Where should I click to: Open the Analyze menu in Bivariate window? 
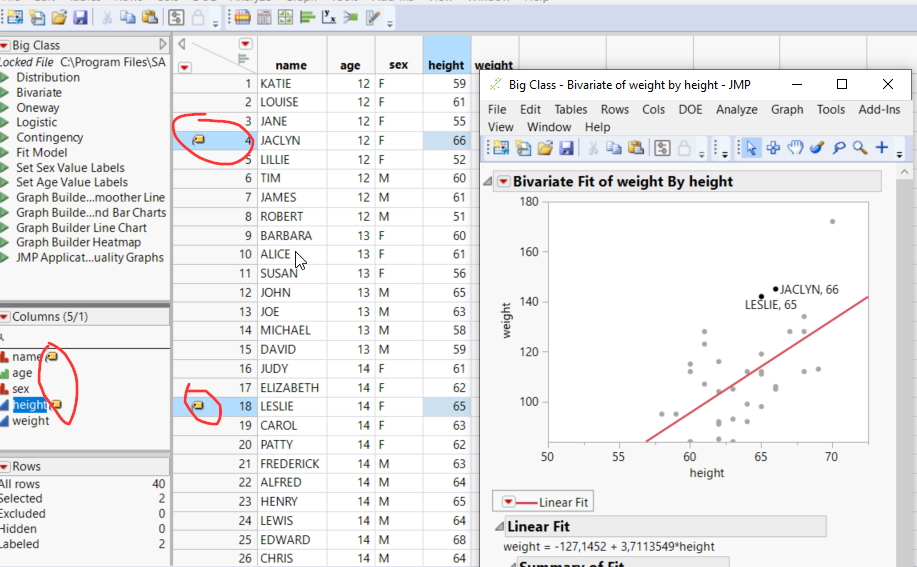(735, 109)
